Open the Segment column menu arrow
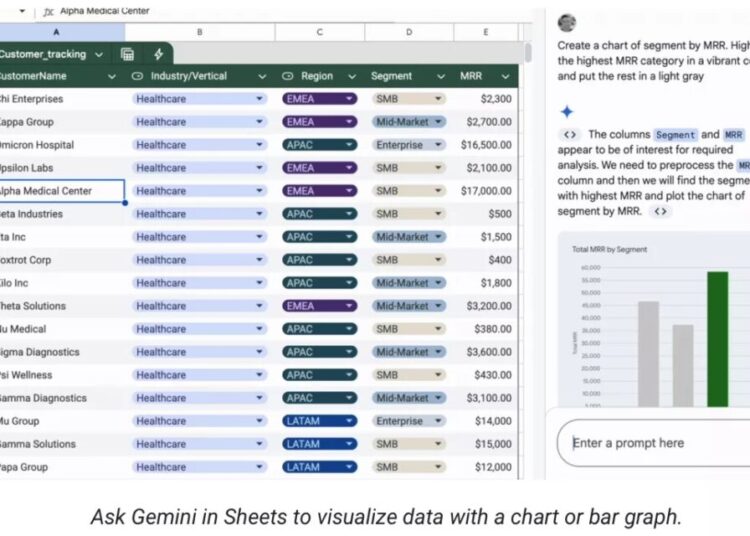 [441, 77]
